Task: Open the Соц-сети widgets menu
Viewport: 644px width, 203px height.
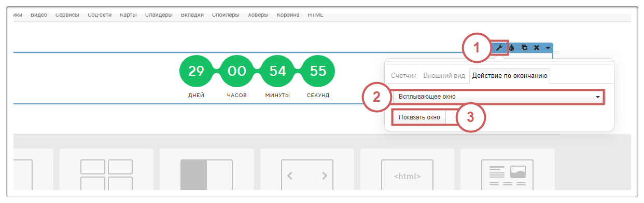Action: (100, 15)
